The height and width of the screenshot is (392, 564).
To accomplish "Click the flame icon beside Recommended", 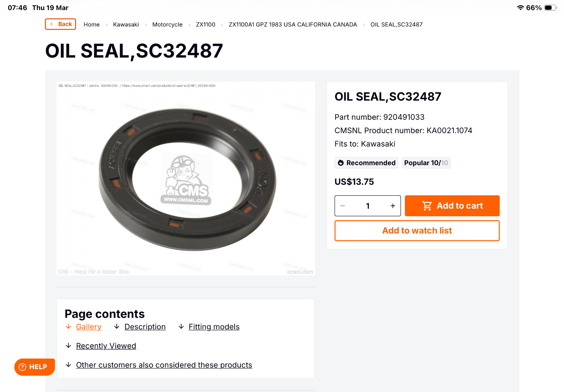I will [x=341, y=163].
